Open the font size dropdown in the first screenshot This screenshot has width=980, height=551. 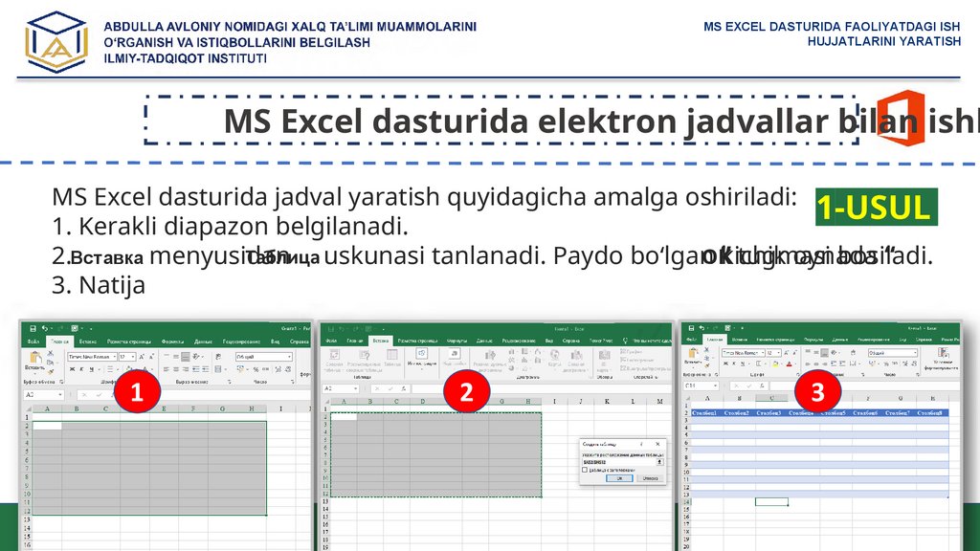pos(132,357)
